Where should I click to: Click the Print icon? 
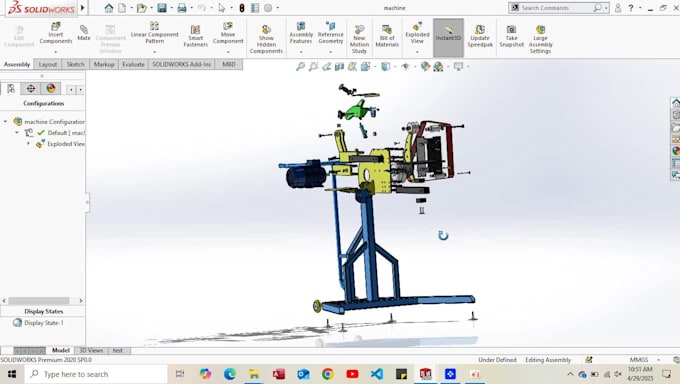click(x=182, y=8)
